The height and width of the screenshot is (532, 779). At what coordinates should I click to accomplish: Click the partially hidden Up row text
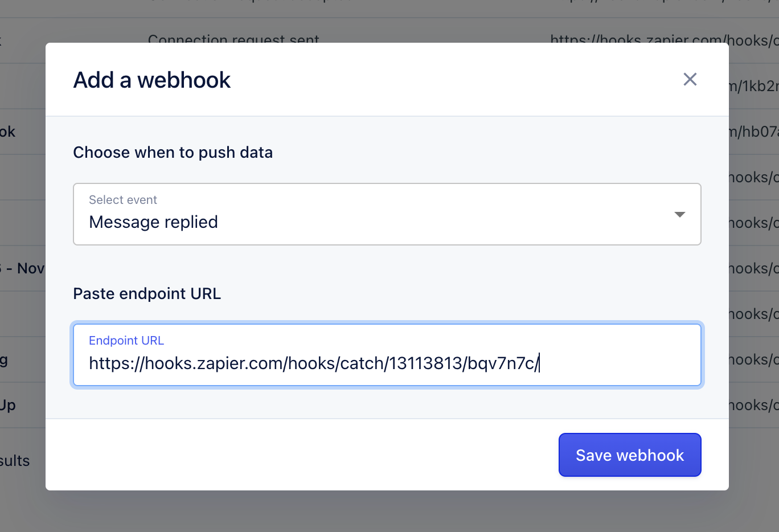tap(8, 405)
